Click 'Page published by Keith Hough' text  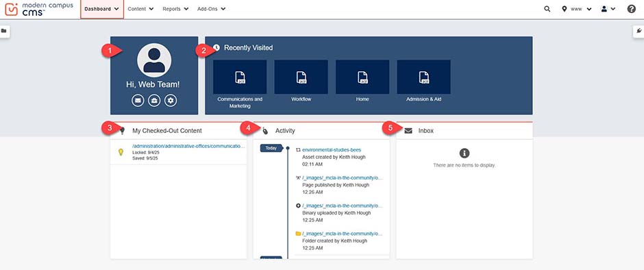336,185
